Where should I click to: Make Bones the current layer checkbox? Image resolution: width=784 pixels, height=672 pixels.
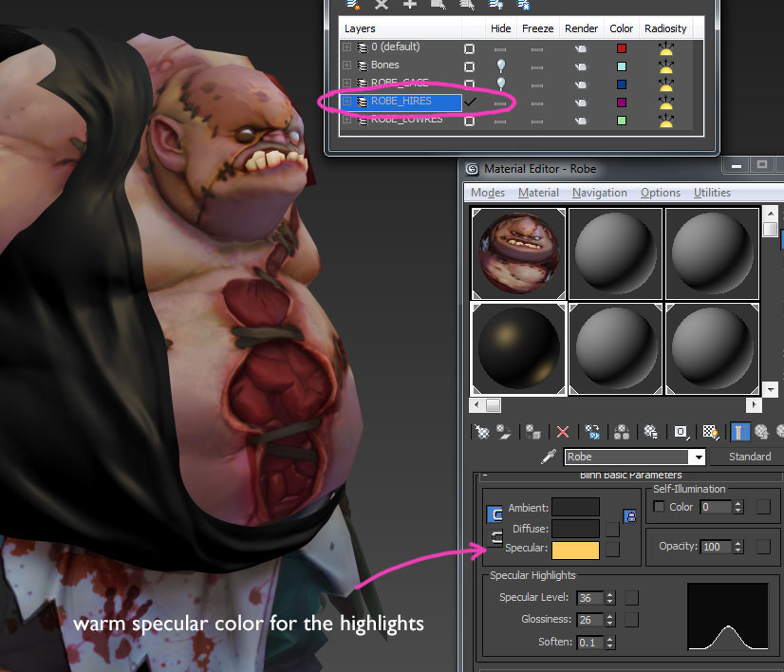point(469,66)
